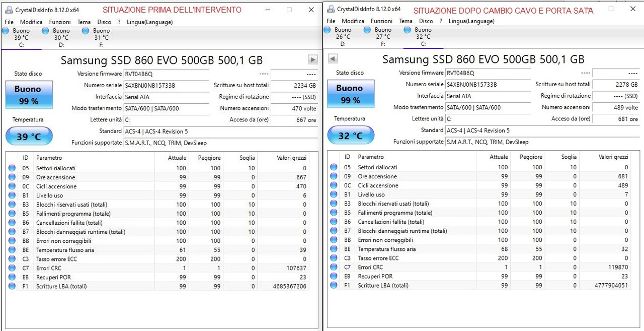Click 470 volte power-on count field
Image resolution: width=644 pixels, height=331 pixels.
coord(294,108)
